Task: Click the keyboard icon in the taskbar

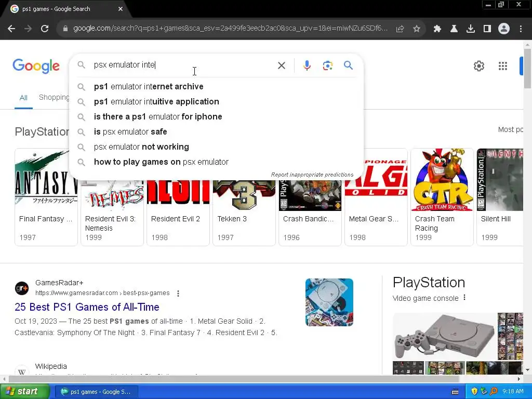Action: 455,392
